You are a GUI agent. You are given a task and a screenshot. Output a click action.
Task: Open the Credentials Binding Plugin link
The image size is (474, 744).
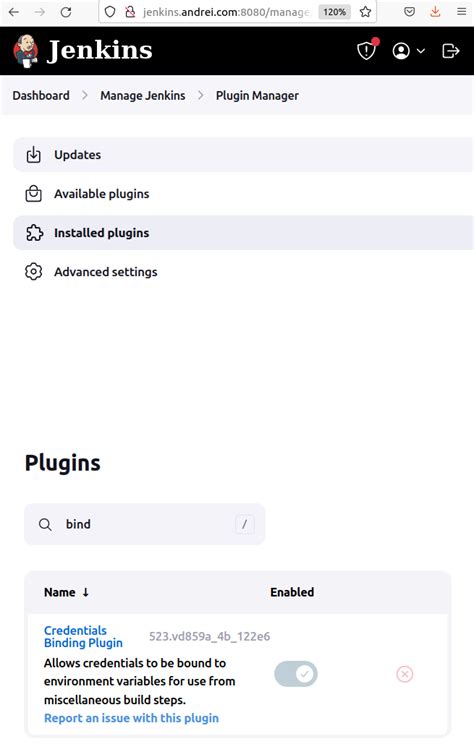coord(83,636)
